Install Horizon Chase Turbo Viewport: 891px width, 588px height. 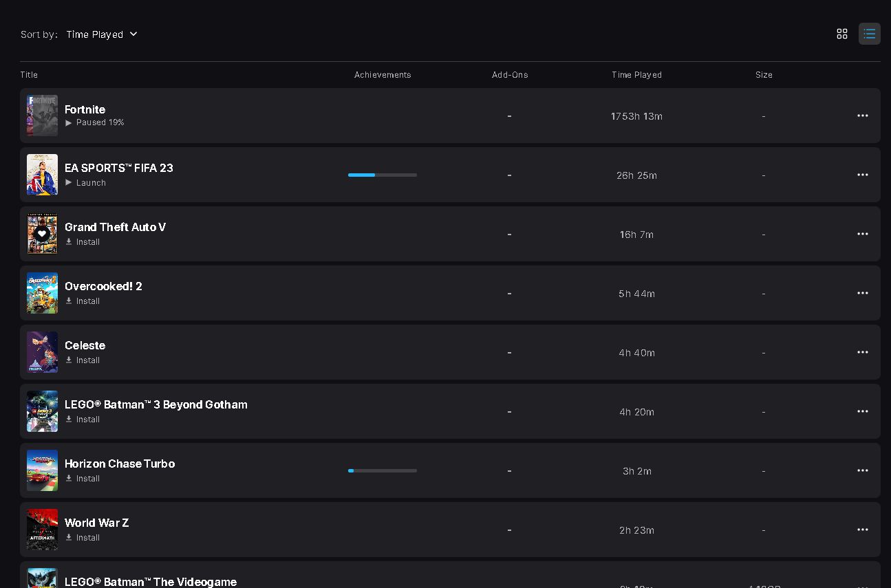point(83,479)
